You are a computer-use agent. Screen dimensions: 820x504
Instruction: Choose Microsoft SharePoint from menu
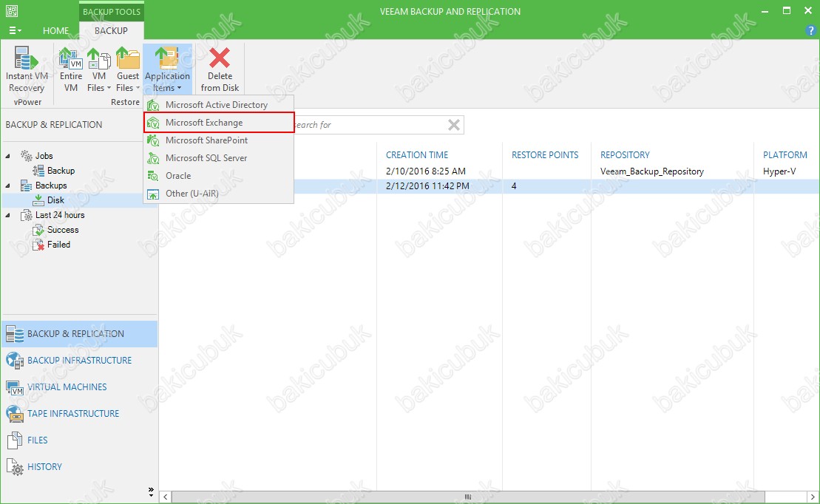pyautogui.click(x=219, y=140)
